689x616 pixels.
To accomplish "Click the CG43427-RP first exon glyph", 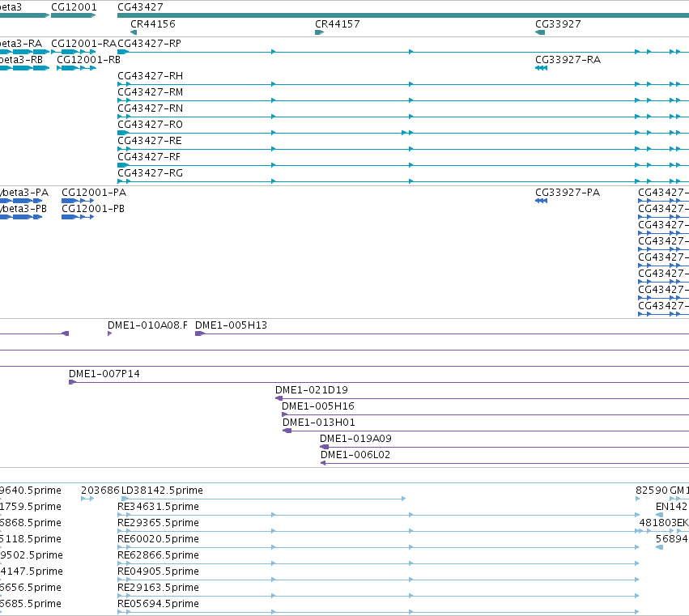I will 123,52.
